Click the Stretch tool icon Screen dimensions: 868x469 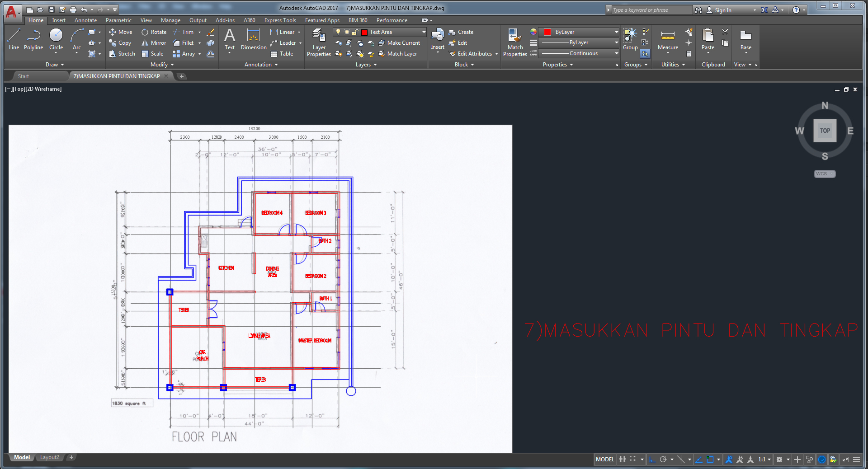coord(113,54)
